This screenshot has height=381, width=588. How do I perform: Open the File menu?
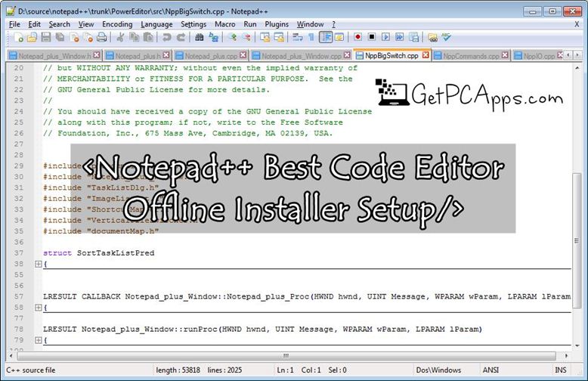click(x=14, y=24)
